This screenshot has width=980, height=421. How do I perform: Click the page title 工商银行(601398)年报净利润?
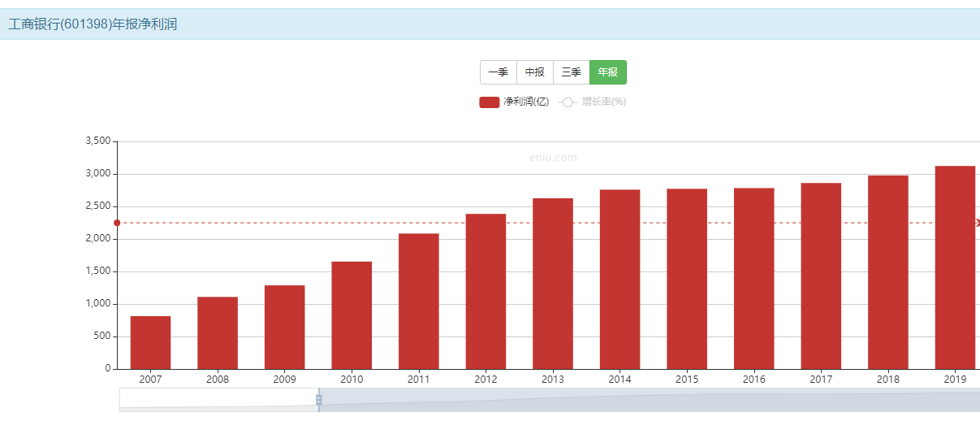93,24
